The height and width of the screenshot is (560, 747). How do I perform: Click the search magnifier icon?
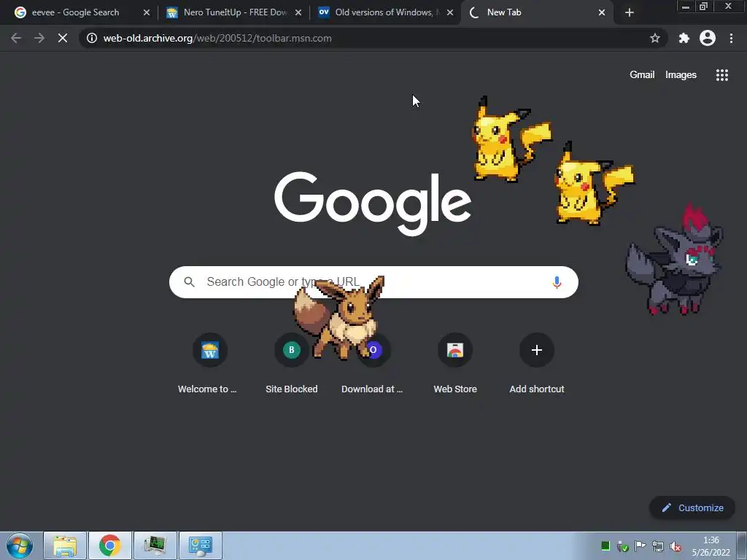189,282
